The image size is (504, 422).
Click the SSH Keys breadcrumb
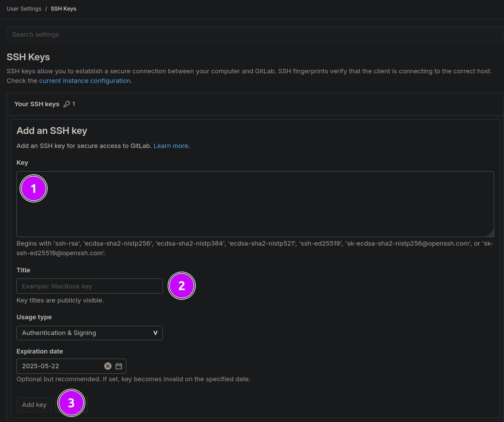point(63,9)
